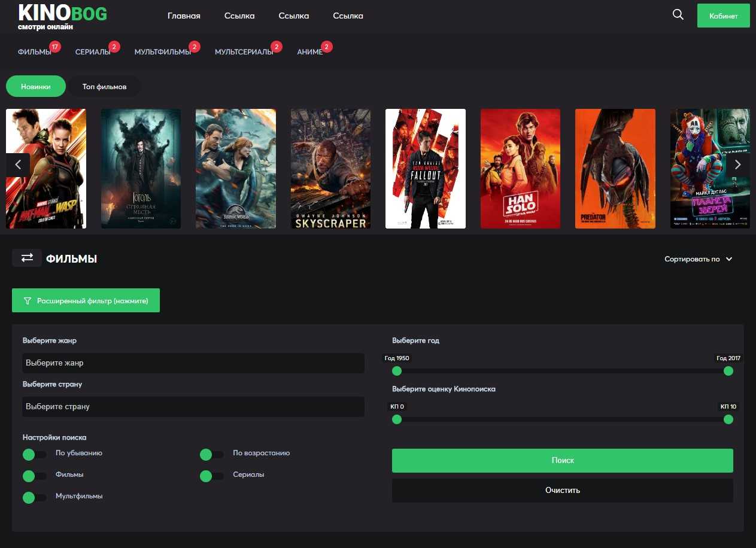Expand Расширенный фильтр panel button

86,300
